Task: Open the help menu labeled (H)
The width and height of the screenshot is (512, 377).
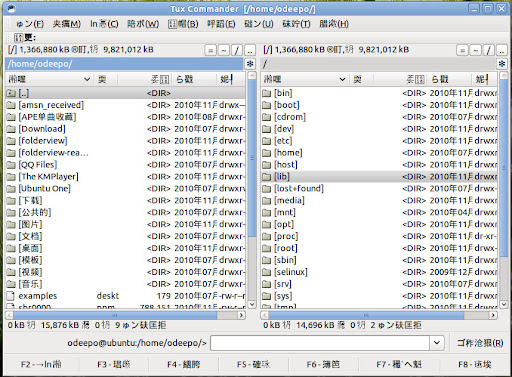Action: click(x=334, y=24)
